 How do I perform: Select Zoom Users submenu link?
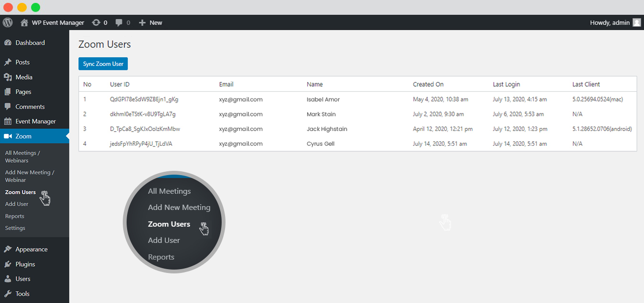tap(21, 192)
